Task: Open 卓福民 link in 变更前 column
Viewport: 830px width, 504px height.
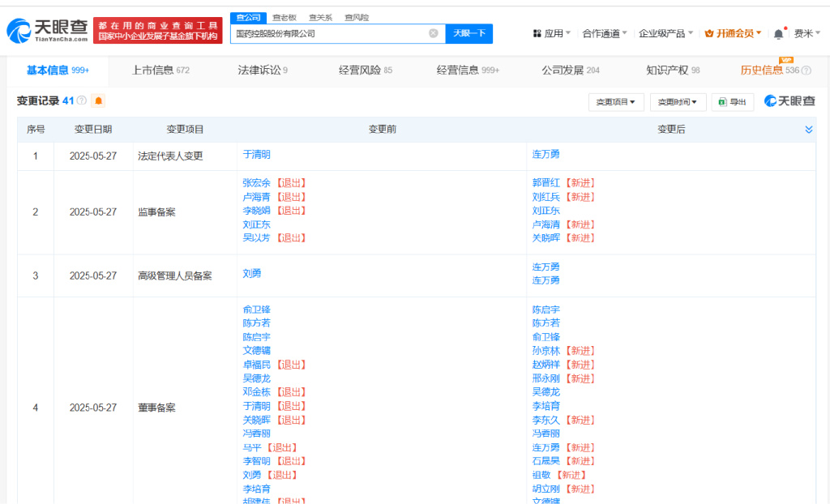Action: [x=256, y=365]
